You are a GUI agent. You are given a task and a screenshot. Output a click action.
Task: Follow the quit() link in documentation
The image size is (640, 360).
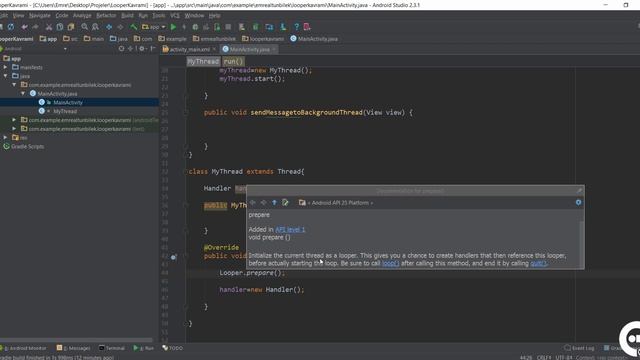[x=538, y=263]
